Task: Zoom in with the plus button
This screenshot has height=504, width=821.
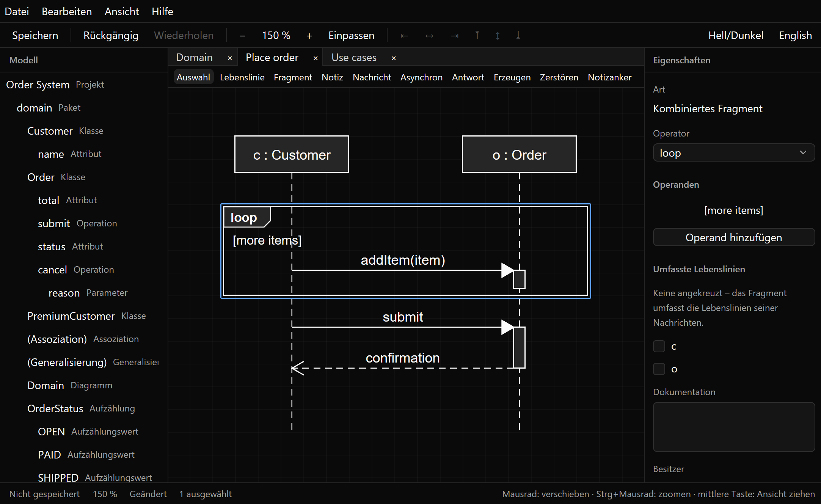Action: coord(309,36)
